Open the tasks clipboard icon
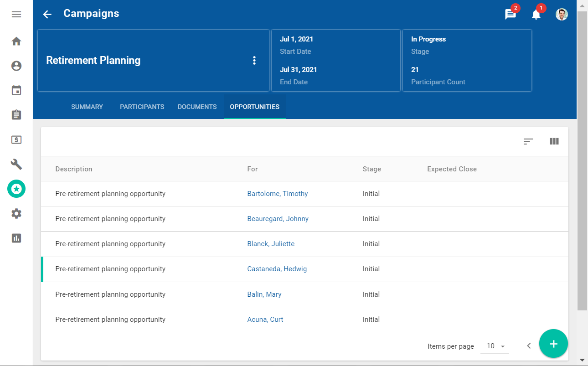 tap(16, 115)
